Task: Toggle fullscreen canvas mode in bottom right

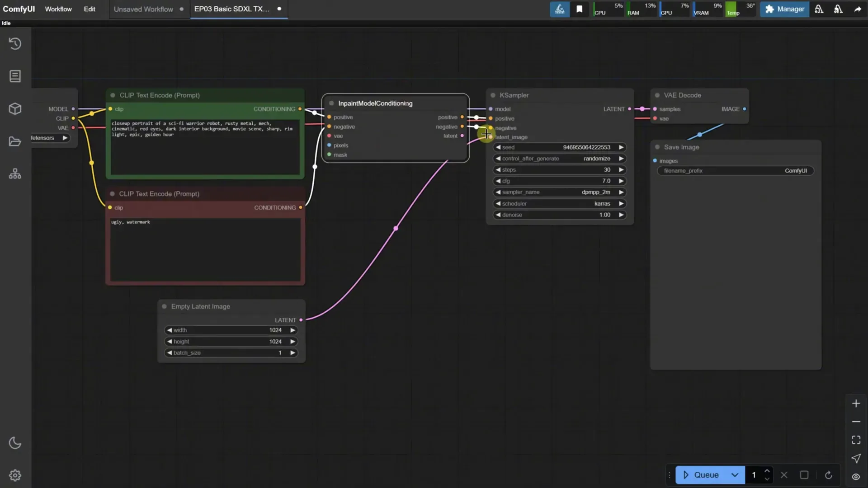Action: tap(856, 440)
